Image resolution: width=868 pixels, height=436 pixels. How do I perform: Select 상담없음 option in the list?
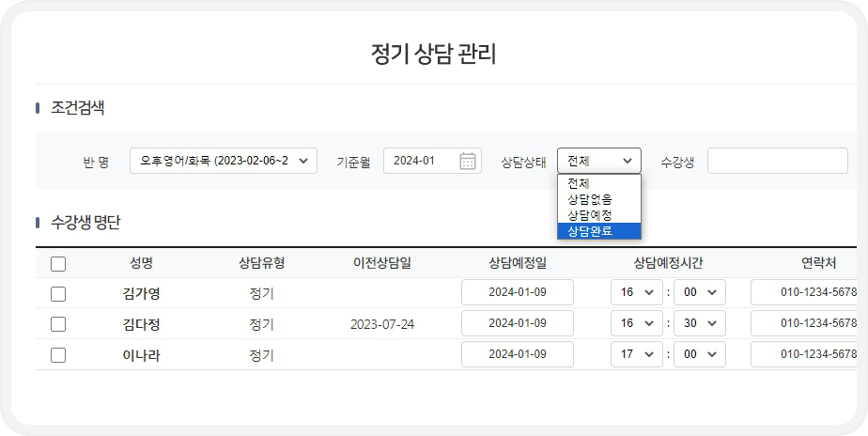tap(599, 199)
